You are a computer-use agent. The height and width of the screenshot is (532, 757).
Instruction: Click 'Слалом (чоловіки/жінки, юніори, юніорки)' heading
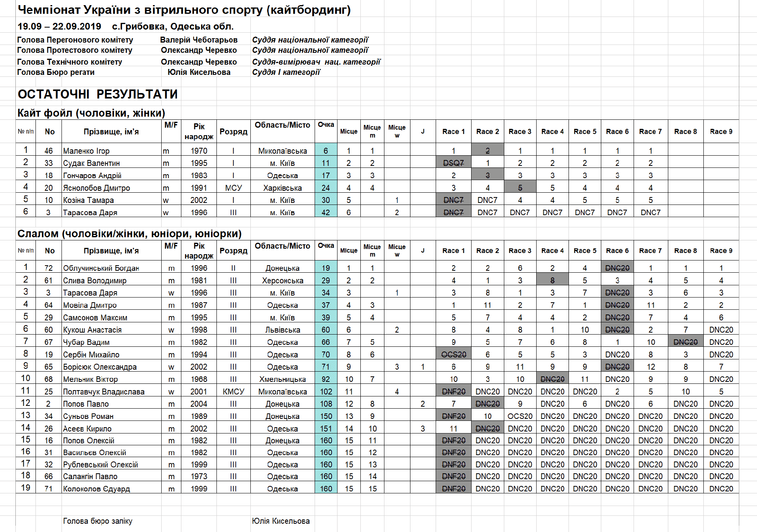(x=129, y=234)
